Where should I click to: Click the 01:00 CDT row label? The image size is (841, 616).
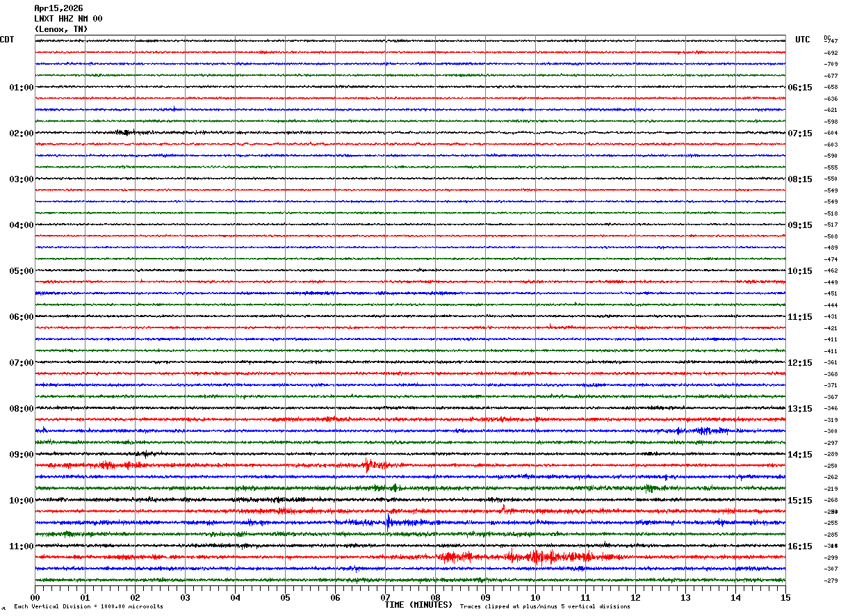[x=22, y=88]
